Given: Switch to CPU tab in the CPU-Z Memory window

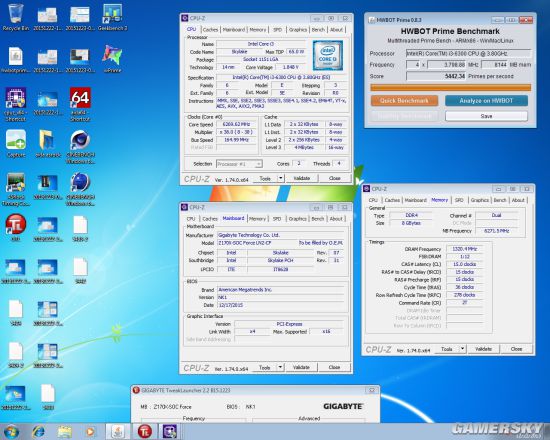Looking at the screenshot, I should pos(373,200).
